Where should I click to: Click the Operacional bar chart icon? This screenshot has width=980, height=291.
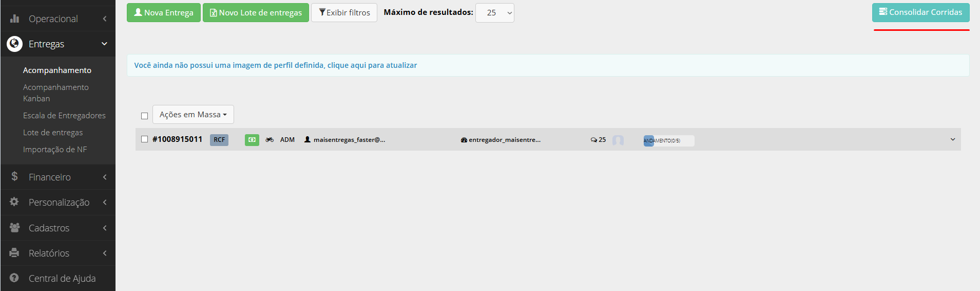pos(14,19)
